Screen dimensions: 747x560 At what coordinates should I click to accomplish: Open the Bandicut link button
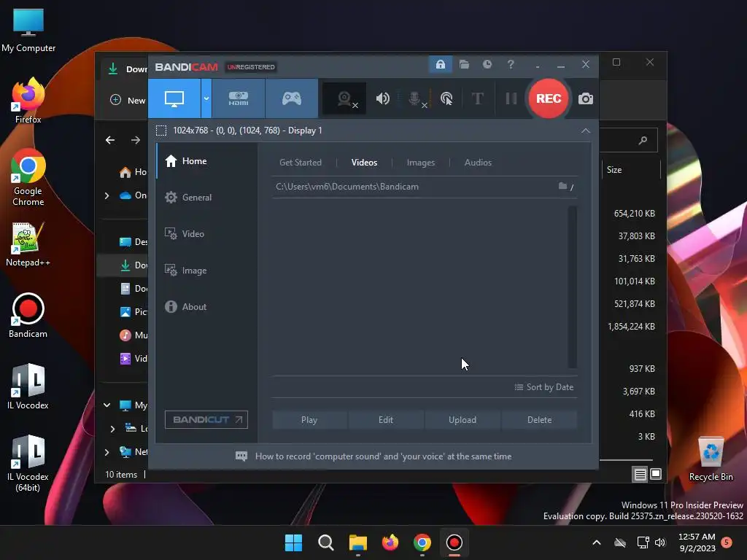[x=206, y=419]
